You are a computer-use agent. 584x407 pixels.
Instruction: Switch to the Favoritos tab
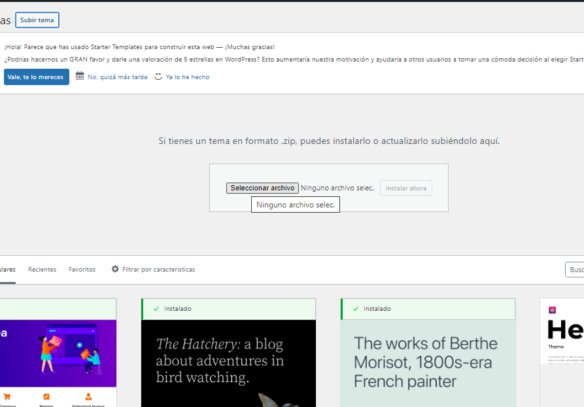click(x=82, y=269)
